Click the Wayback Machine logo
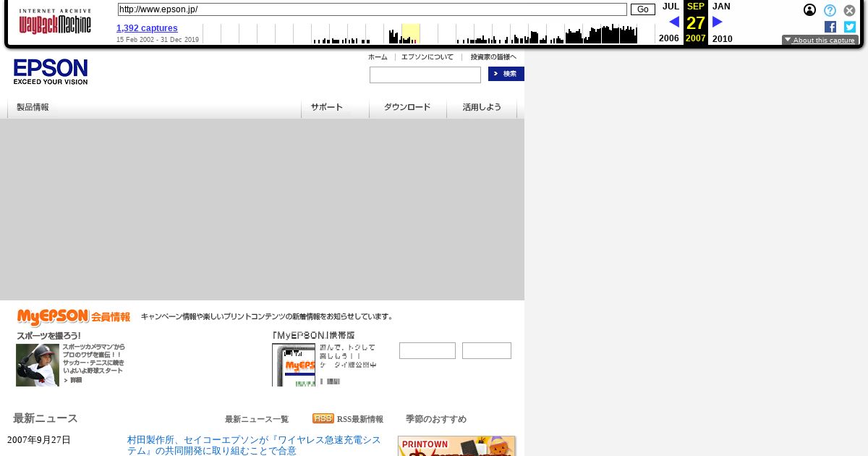 click(55, 22)
